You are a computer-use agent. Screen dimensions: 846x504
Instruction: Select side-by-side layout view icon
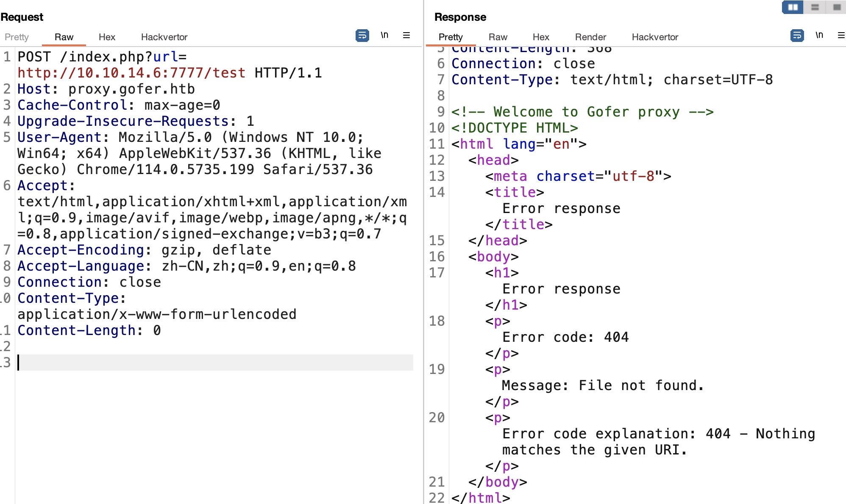793,7
